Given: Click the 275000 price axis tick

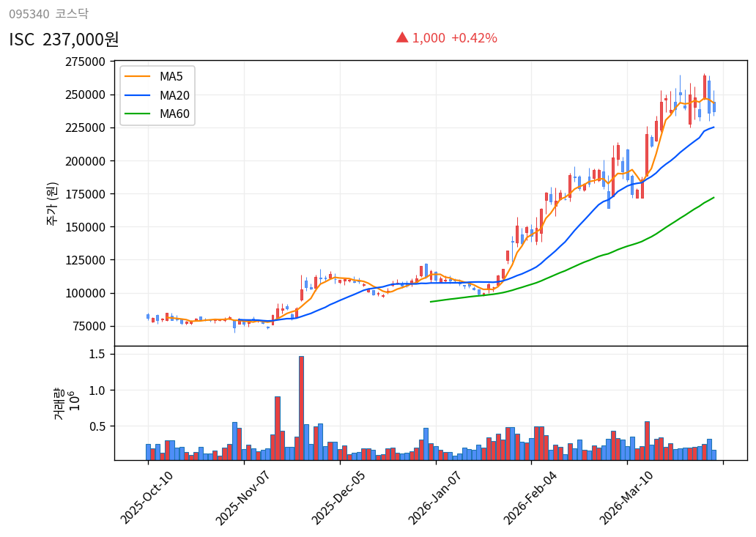Looking at the screenshot, I should [85, 62].
